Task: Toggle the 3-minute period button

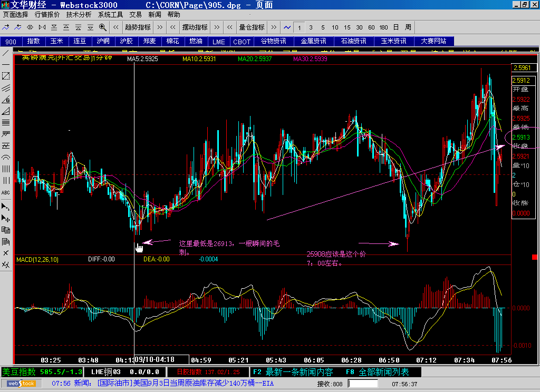Action: pos(311,27)
